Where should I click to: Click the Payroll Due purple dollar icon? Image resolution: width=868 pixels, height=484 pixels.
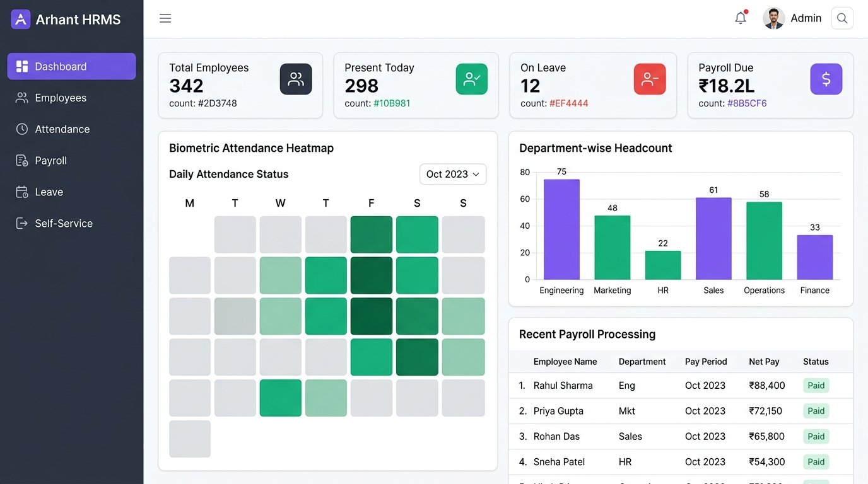[826, 79]
